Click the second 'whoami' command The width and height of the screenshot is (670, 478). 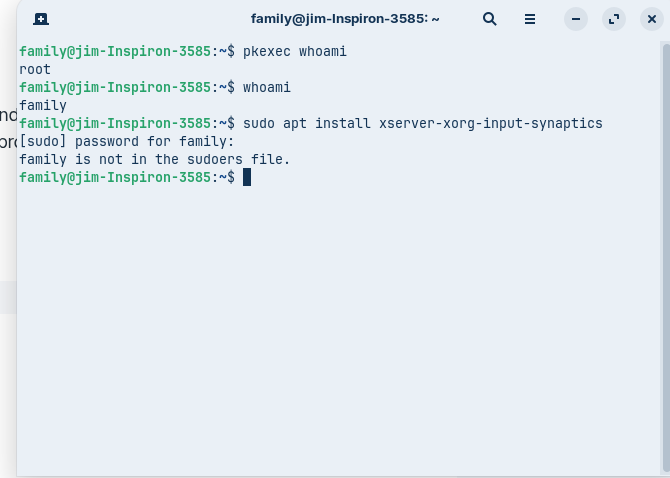click(267, 87)
